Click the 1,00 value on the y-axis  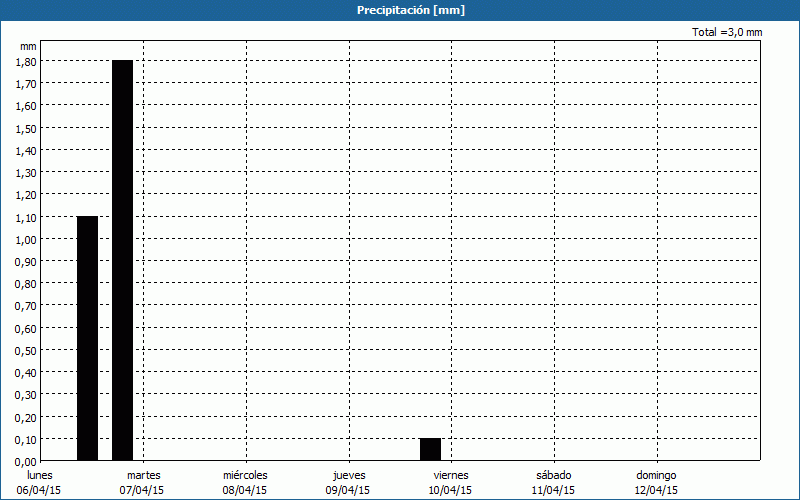click(27, 240)
